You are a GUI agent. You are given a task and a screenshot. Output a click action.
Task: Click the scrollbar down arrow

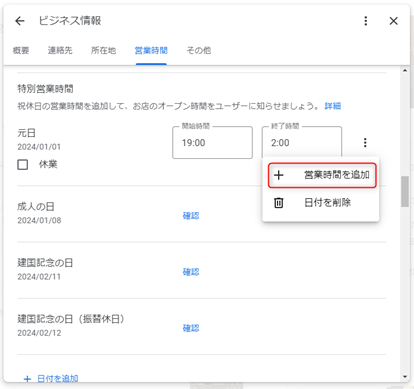point(405,377)
